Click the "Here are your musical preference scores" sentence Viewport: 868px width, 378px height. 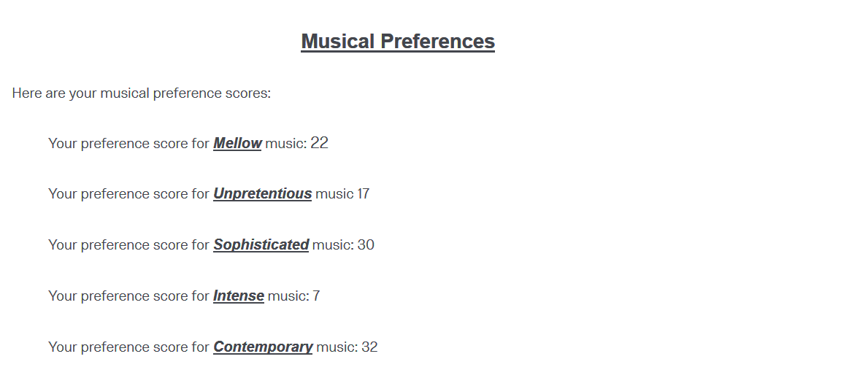(x=142, y=93)
